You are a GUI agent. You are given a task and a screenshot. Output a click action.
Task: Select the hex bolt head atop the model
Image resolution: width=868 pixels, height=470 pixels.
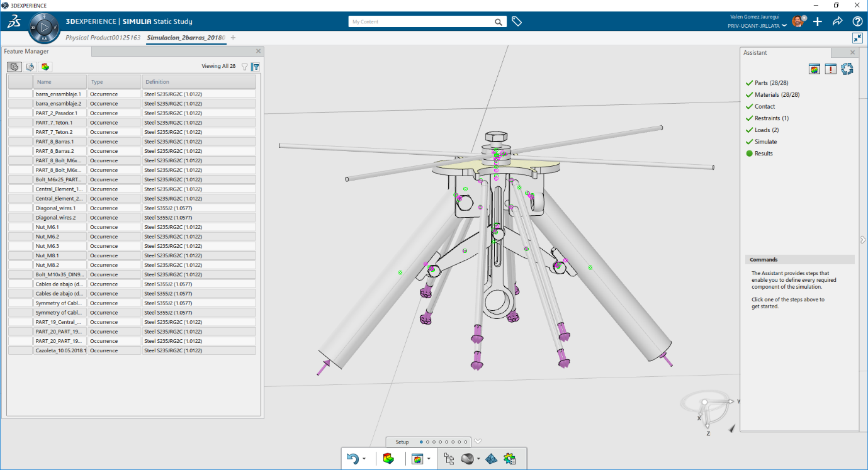pyautogui.click(x=497, y=137)
